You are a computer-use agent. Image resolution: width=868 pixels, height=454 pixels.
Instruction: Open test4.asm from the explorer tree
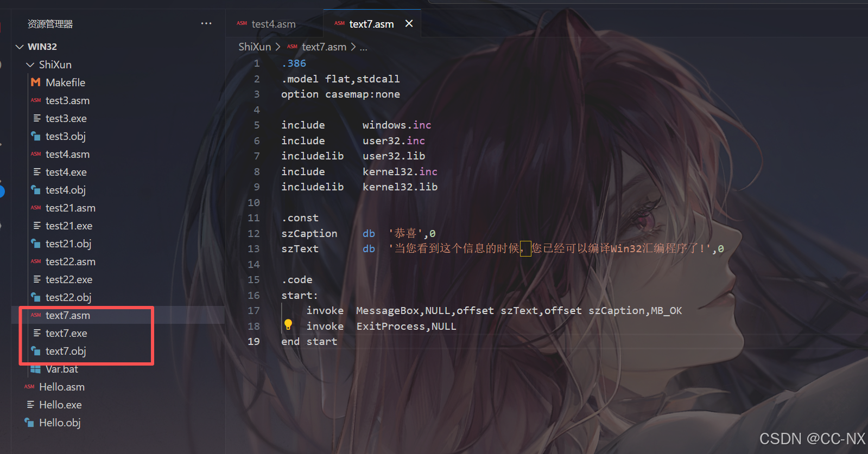coord(67,154)
